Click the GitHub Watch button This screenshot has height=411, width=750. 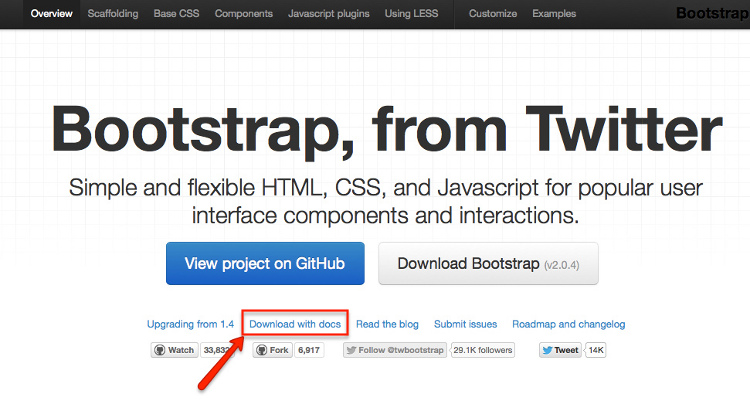(x=173, y=351)
